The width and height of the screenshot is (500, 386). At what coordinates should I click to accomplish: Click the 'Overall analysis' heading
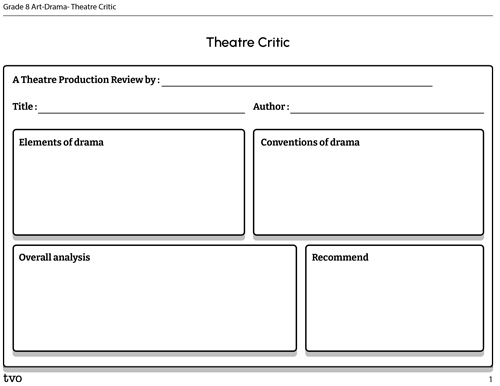click(x=54, y=257)
